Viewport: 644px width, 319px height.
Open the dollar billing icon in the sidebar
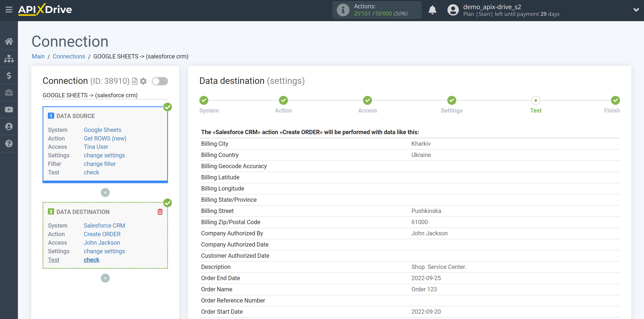coord(9,76)
